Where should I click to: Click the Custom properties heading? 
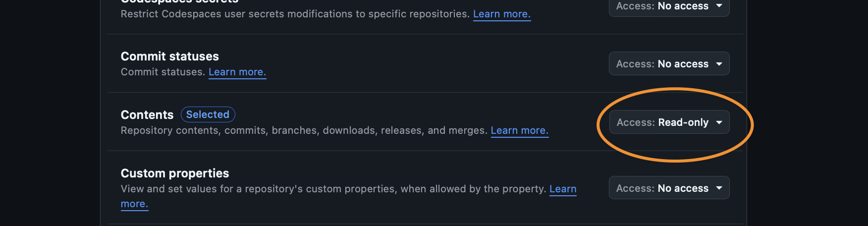174,173
